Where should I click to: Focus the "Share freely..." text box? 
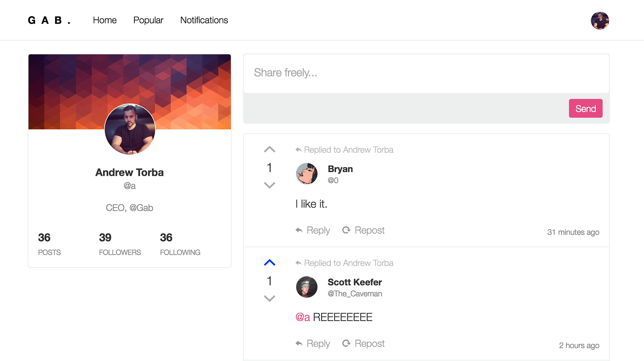426,74
